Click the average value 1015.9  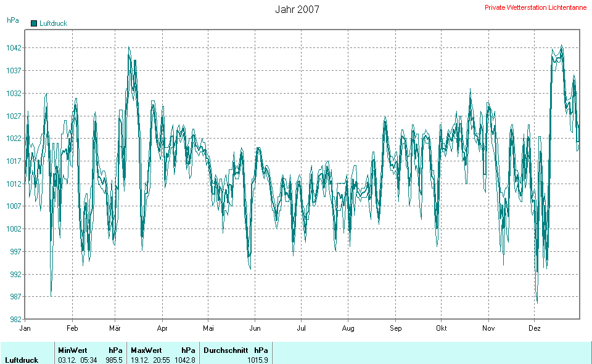coord(258,360)
